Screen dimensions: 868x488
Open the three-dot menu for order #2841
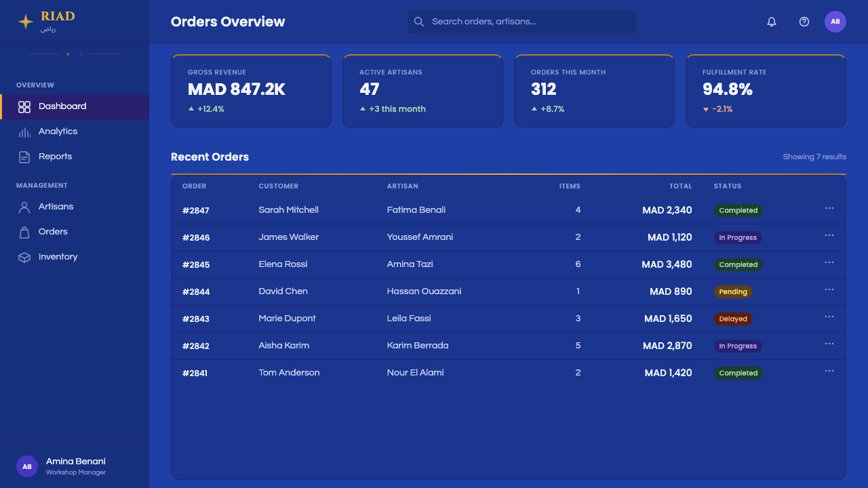pos(829,371)
